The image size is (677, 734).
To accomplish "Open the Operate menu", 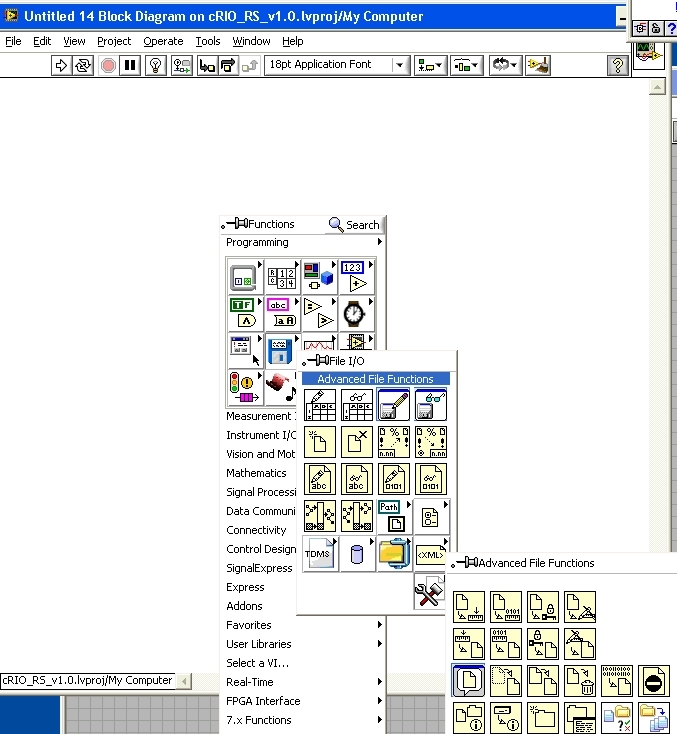I will 163,41.
